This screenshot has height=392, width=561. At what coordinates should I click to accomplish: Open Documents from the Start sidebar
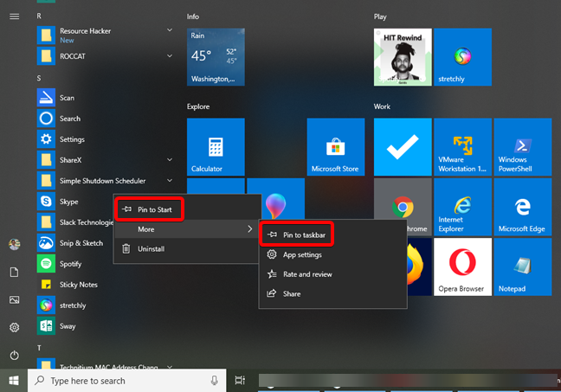point(15,273)
